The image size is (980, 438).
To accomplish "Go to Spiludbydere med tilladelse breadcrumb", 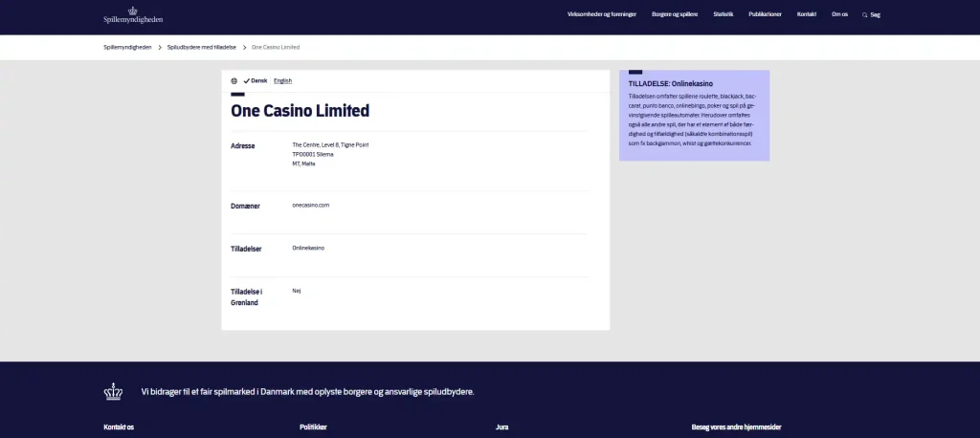I will (x=201, y=48).
